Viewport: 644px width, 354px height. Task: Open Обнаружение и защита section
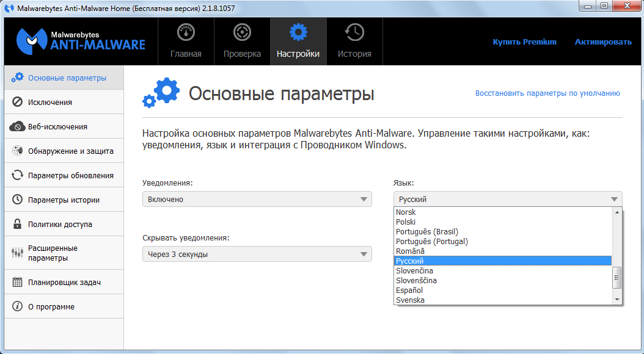tap(64, 151)
